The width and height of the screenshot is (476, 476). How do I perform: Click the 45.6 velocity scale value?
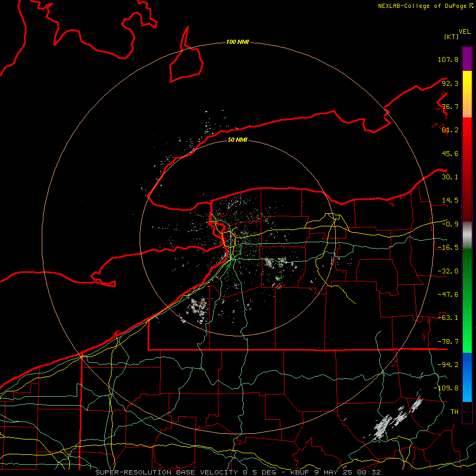pyautogui.click(x=450, y=153)
